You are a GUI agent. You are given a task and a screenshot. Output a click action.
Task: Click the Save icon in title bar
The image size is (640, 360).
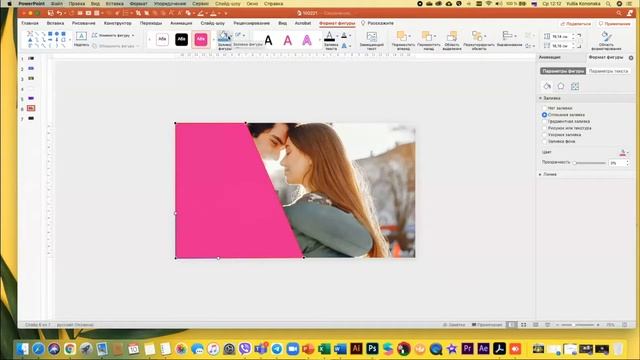(51, 13)
